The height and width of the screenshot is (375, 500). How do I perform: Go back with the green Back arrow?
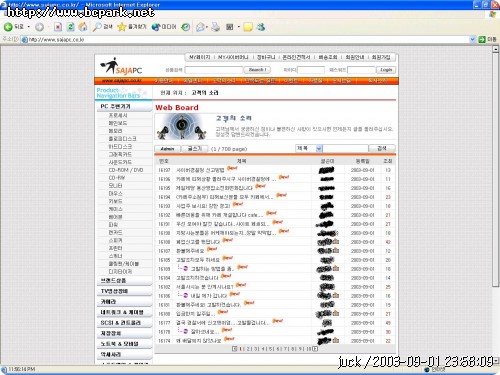pos(8,27)
